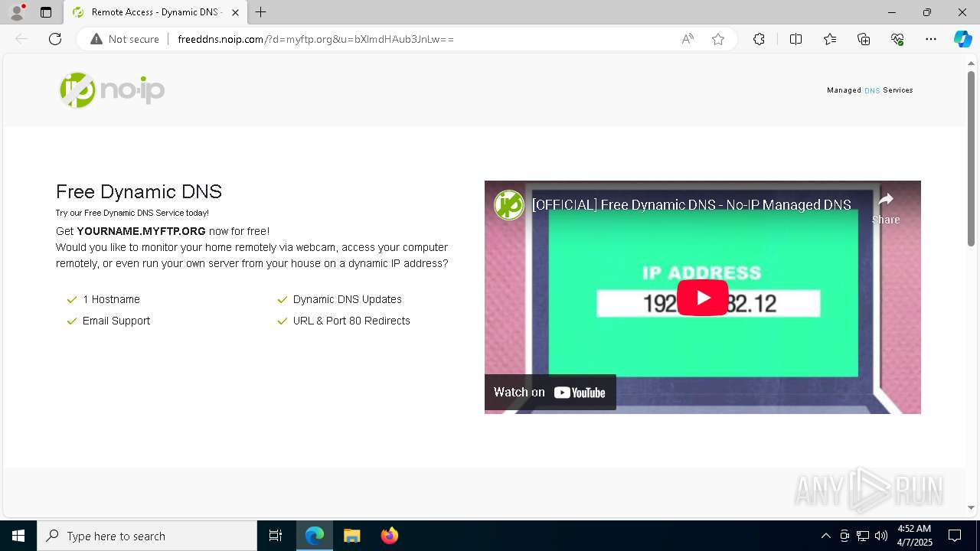Click Microsoft Edge taskbar icon
This screenshot has height=551, width=980.
click(315, 536)
